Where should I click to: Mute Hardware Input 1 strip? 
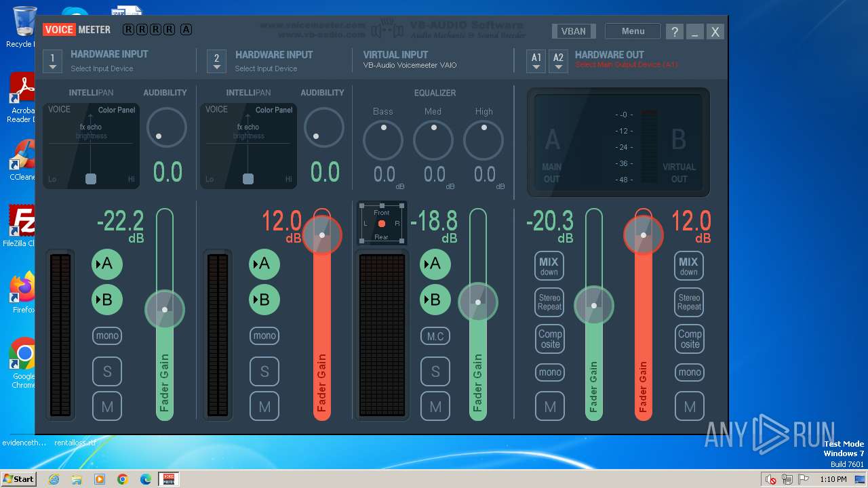(107, 407)
